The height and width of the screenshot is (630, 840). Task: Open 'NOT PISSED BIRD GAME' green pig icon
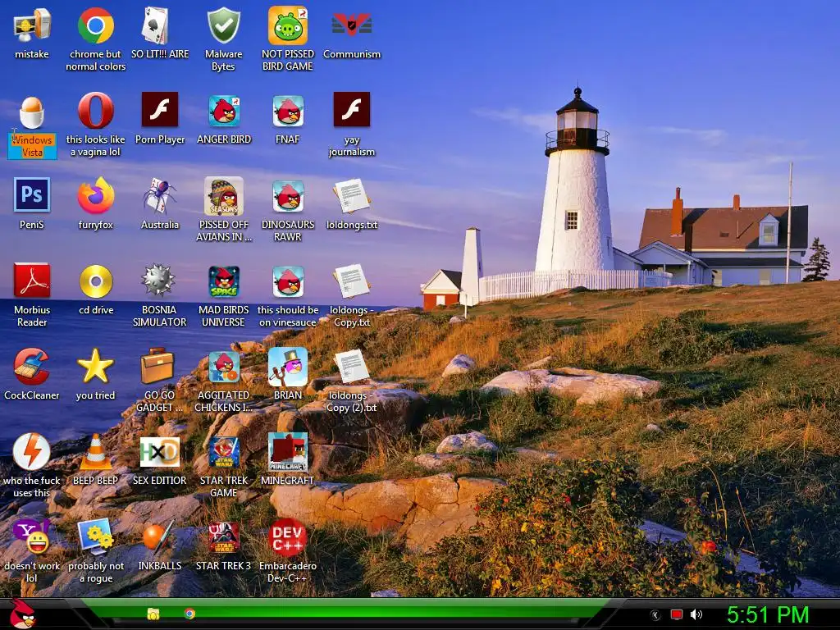coord(288,25)
